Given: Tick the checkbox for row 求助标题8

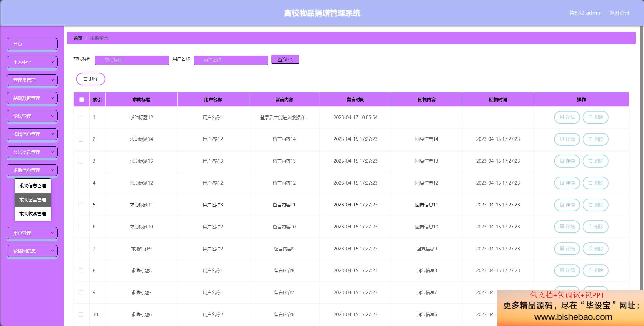Looking at the screenshot, I should point(81,271).
